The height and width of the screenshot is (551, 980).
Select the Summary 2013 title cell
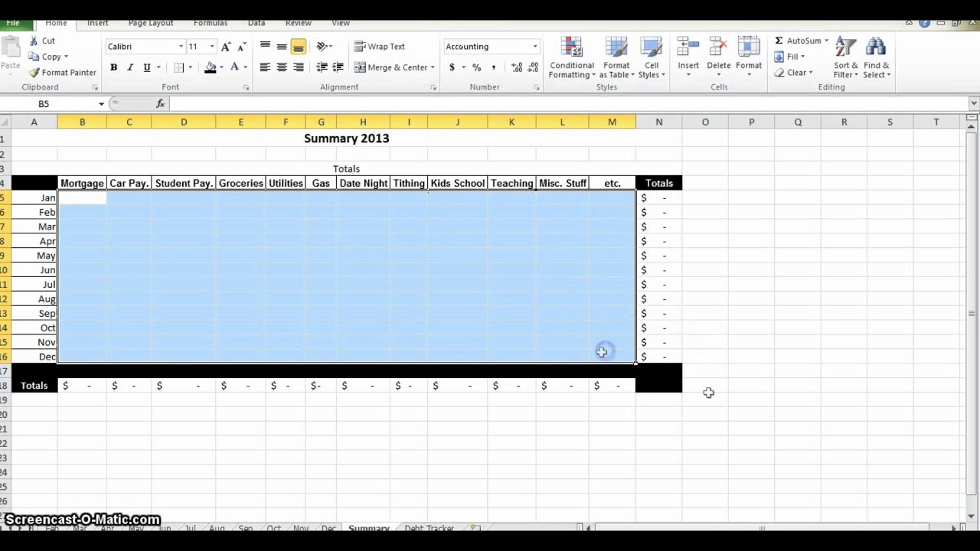(x=346, y=139)
